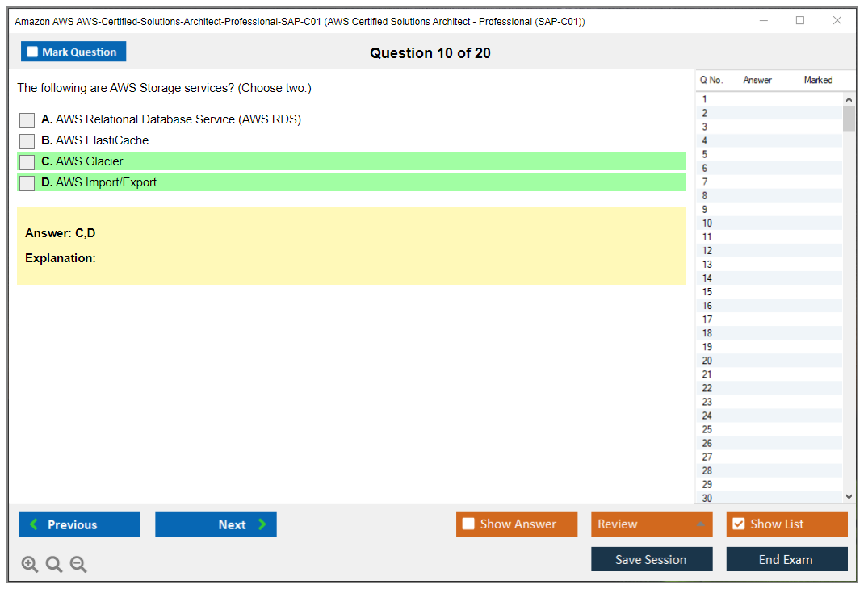Select question 15 in the list
Screen dimensions: 868x593
(x=707, y=292)
